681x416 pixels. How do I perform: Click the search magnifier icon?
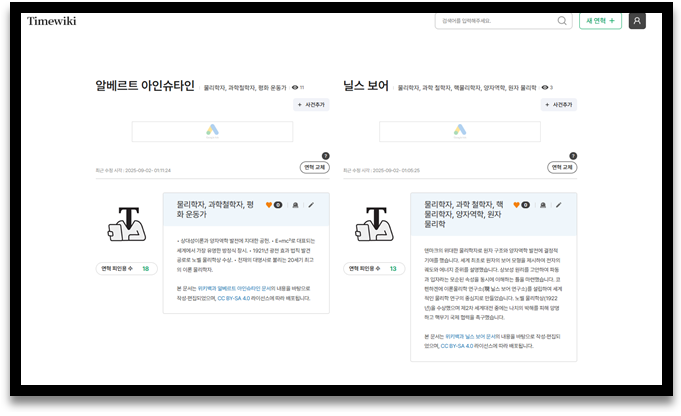pos(561,21)
